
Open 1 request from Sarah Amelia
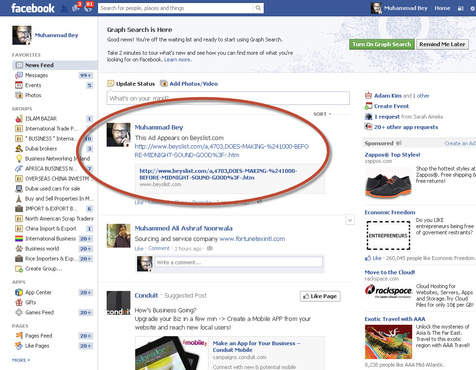click(x=408, y=117)
